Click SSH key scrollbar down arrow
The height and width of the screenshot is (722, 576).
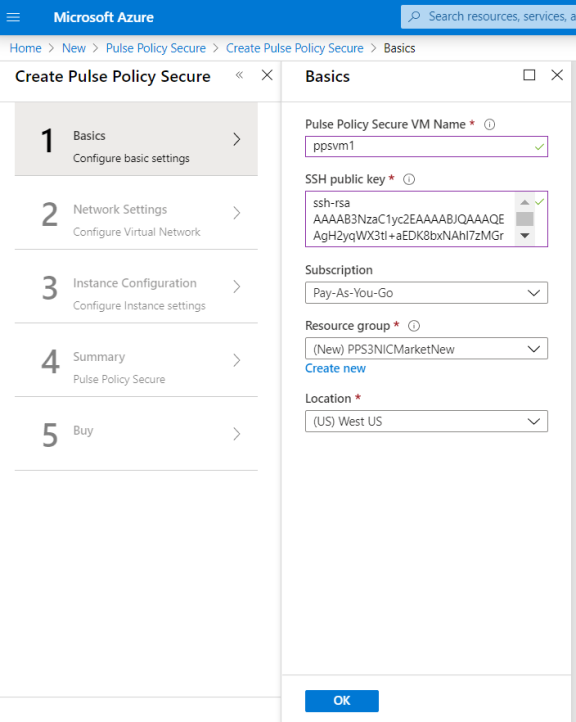click(x=524, y=236)
